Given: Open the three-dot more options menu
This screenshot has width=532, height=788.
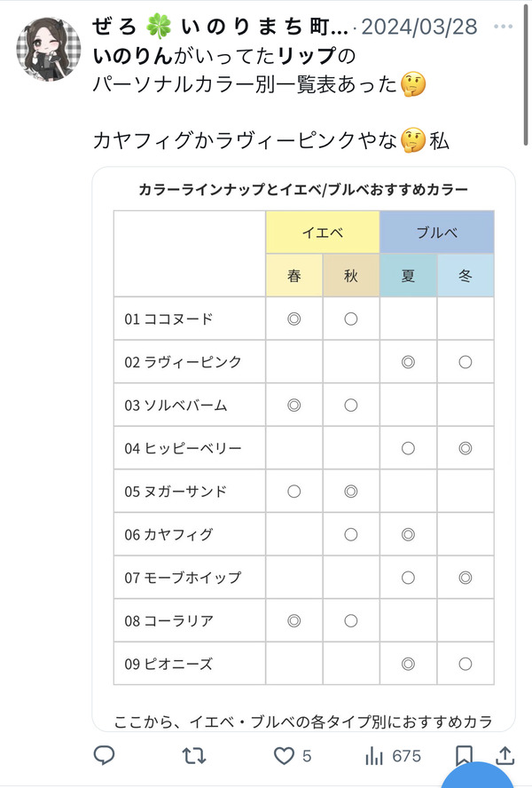Looking at the screenshot, I should click(x=503, y=27).
